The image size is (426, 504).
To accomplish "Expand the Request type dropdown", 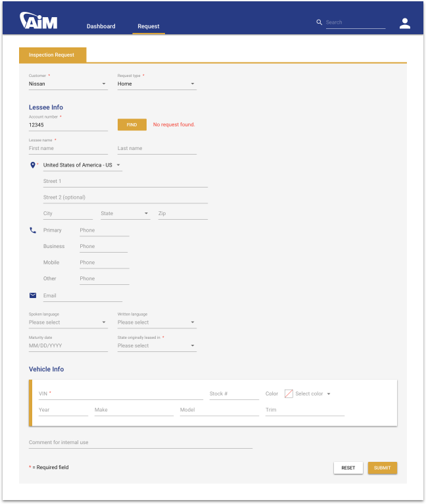I will 156,84.
